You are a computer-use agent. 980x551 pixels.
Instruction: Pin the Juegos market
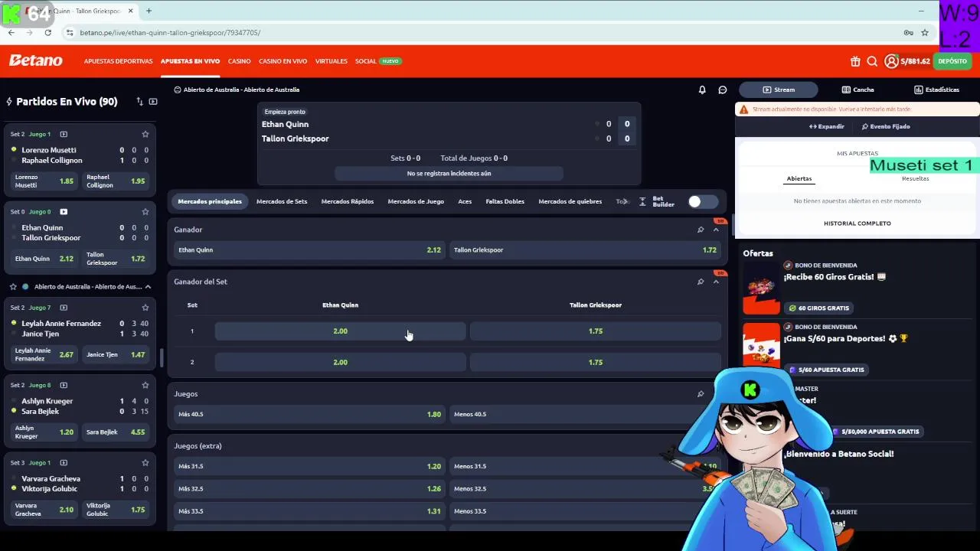(x=701, y=394)
